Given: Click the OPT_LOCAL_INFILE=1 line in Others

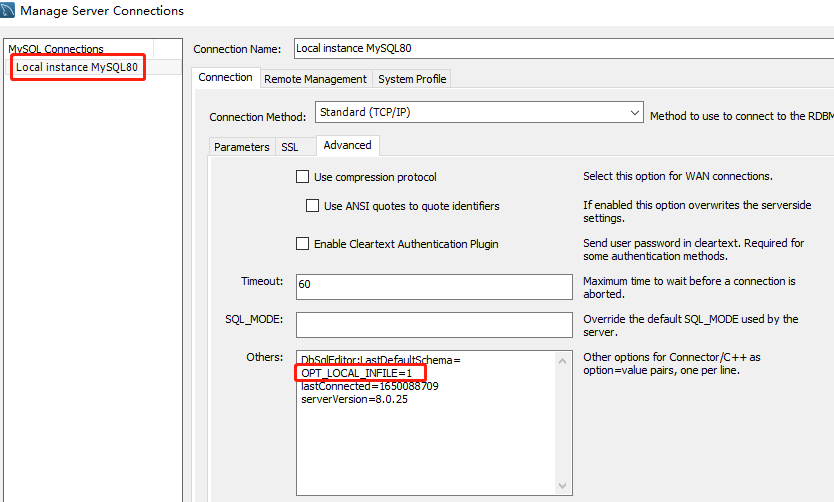Looking at the screenshot, I should [356, 373].
